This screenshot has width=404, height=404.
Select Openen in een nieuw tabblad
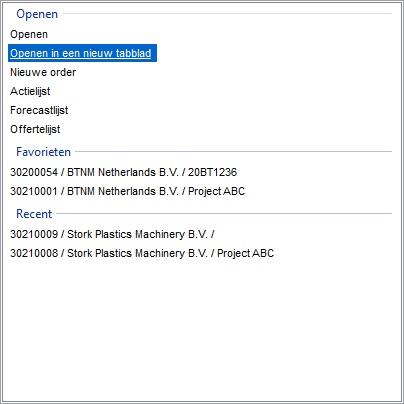tap(81, 53)
